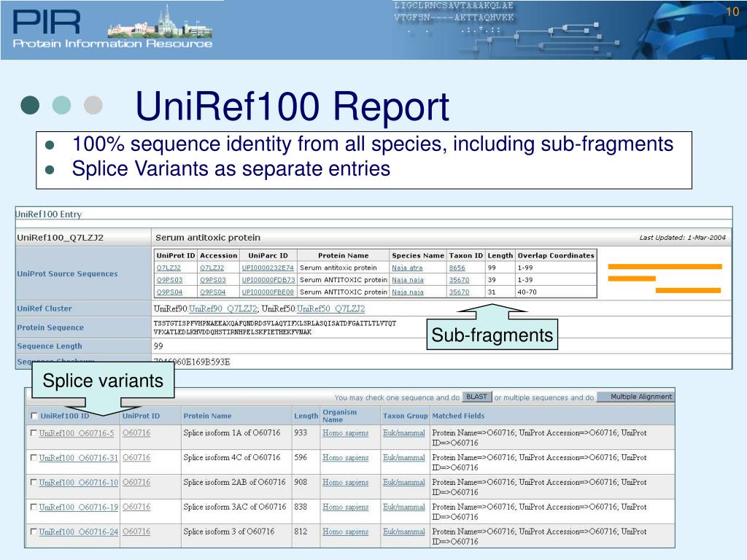The width and height of the screenshot is (747, 560).
Task: Select the checkbox beside UniRef100_O60716-10
Action: point(33,483)
